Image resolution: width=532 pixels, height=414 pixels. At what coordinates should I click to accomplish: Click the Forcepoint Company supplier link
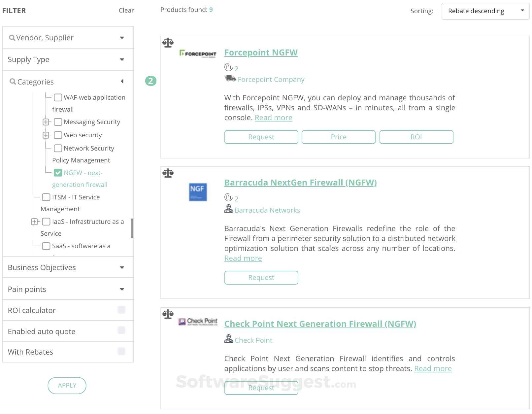tap(271, 80)
